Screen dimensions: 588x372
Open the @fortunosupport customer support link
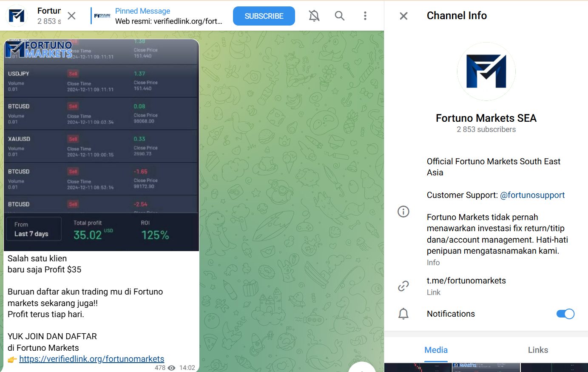[532, 195]
